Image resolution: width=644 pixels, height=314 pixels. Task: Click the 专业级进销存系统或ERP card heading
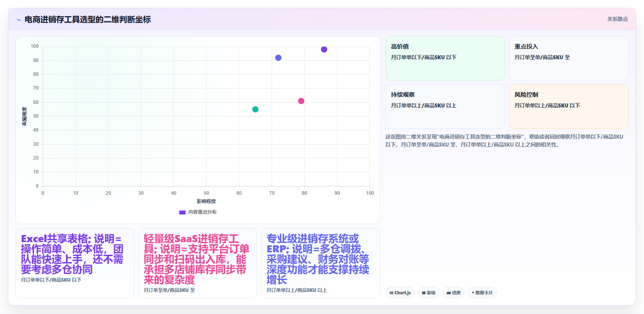coord(318,259)
